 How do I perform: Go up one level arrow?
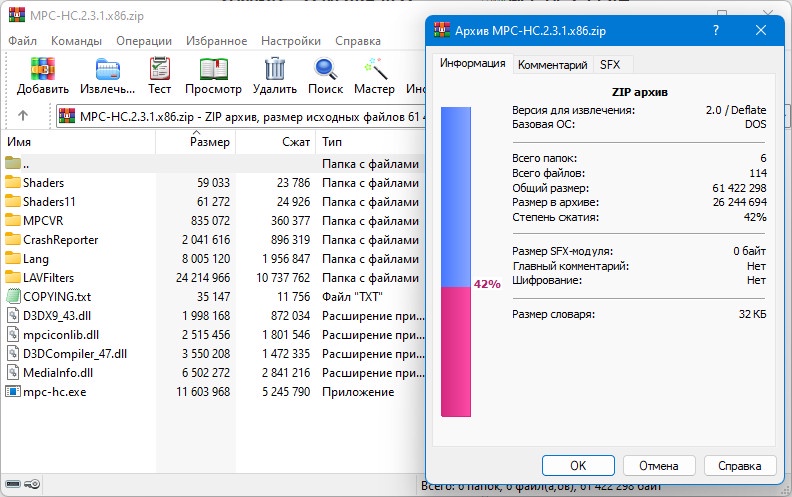click(23, 116)
